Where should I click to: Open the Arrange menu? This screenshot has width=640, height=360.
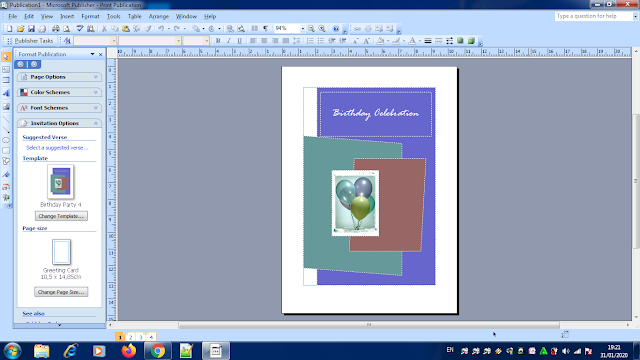click(159, 16)
